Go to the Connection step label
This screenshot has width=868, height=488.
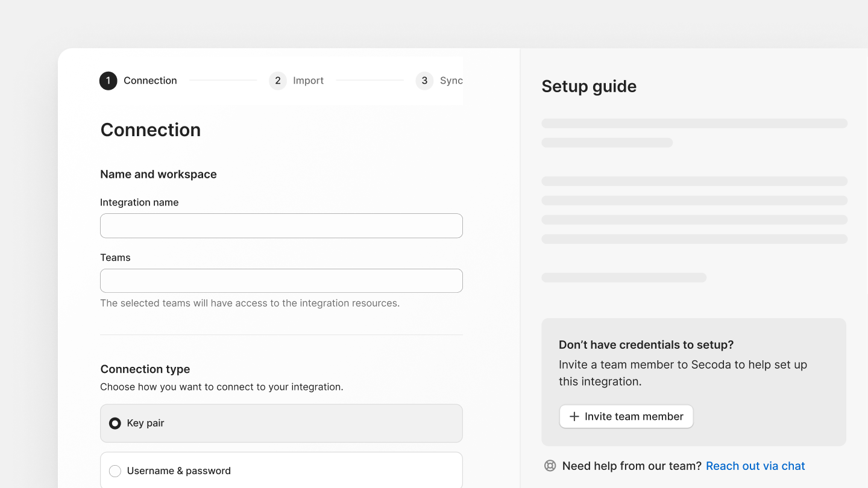click(150, 81)
